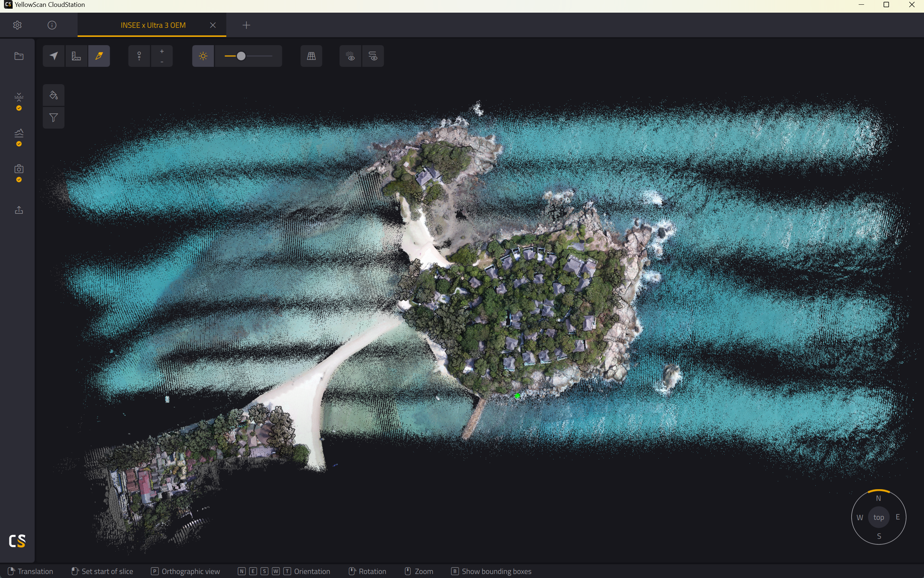Viewport: 924px width, 578px height.
Task: Orient view to North on compass
Action: (x=878, y=498)
